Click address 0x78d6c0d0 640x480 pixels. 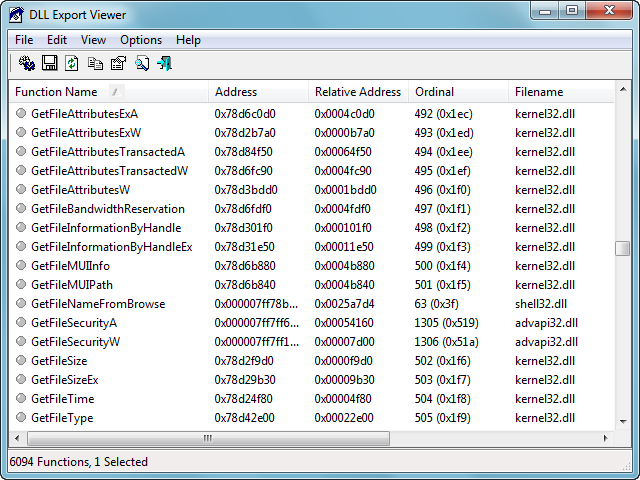[x=245, y=114]
